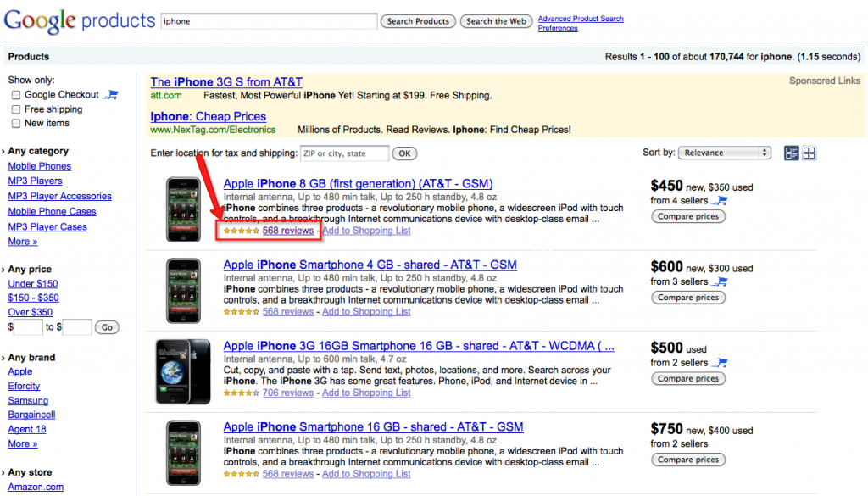Filter by MP3 Player Cases category
Viewport: 868px width, 496px height.
[47, 227]
